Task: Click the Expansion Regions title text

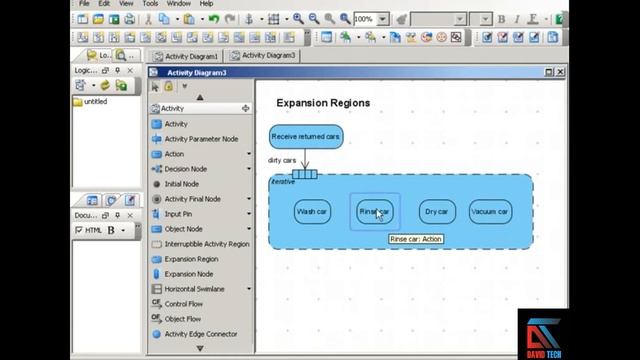Action: 323,103
